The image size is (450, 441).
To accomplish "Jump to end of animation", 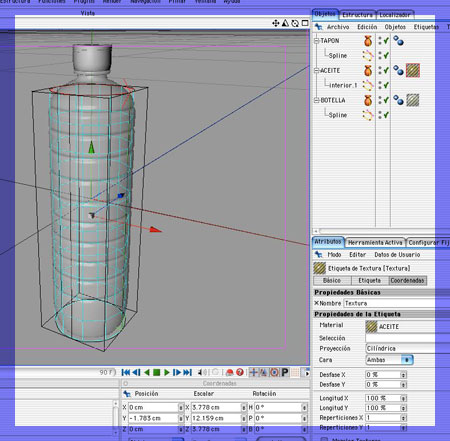I will (x=188, y=372).
